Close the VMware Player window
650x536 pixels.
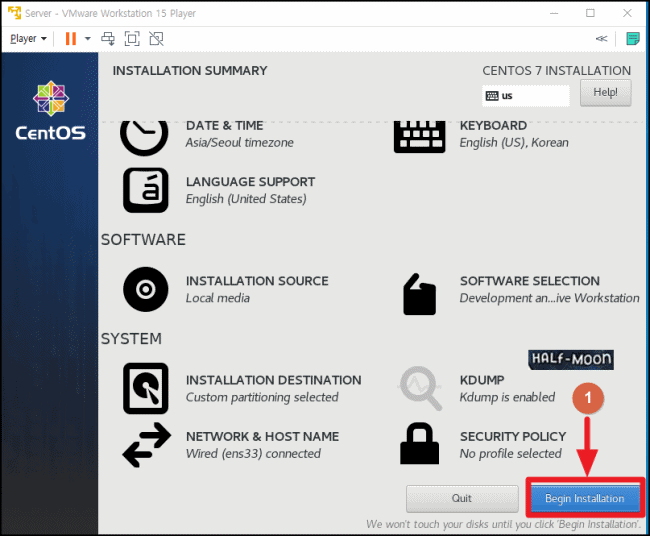pos(627,13)
